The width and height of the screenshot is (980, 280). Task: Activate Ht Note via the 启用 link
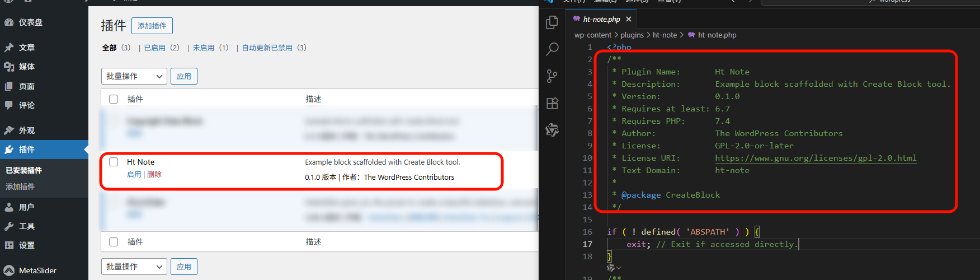click(x=134, y=175)
